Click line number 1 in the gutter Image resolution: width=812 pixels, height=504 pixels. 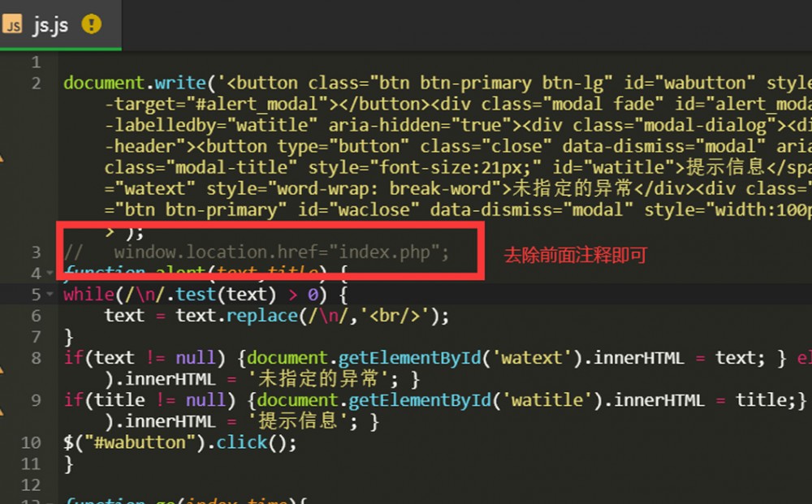(36, 62)
